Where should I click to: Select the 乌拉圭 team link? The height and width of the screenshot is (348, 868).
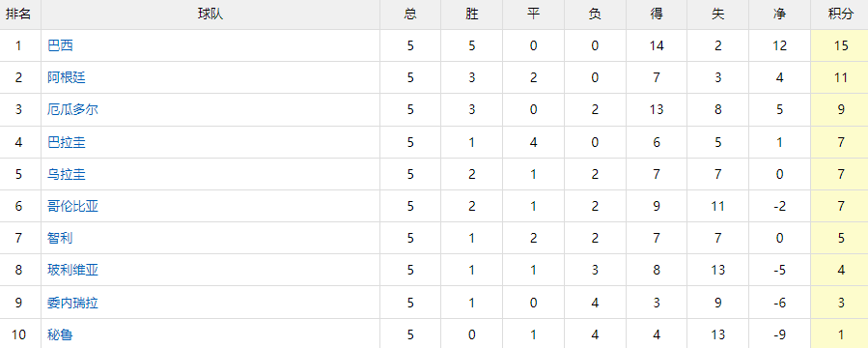pos(67,175)
